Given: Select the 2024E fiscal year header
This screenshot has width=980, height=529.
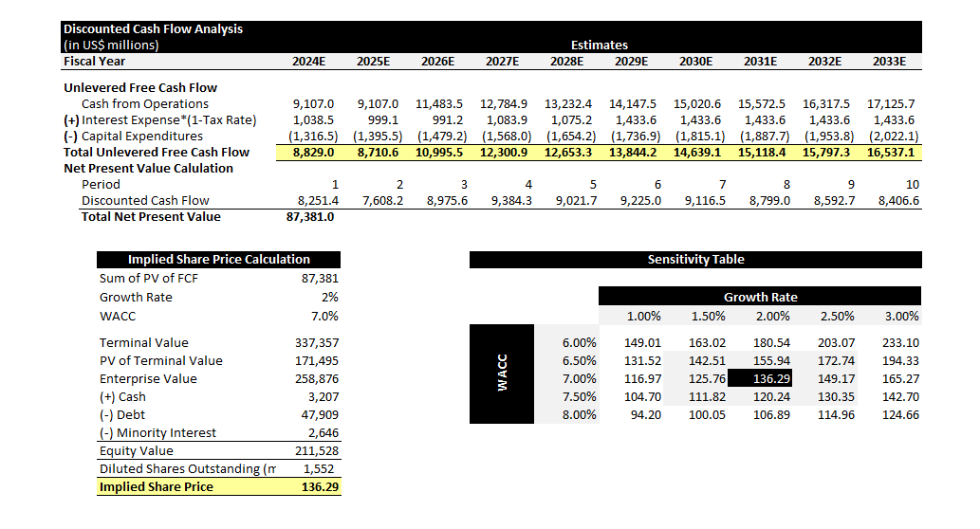Looking at the screenshot, I should (x=308, y=62).
